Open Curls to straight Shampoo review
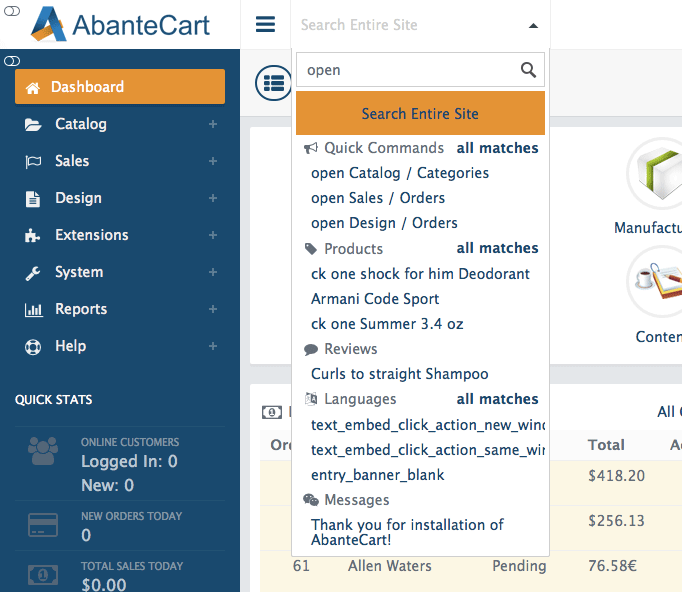Viewport: 682px width, 592px height. pos(399,374)
